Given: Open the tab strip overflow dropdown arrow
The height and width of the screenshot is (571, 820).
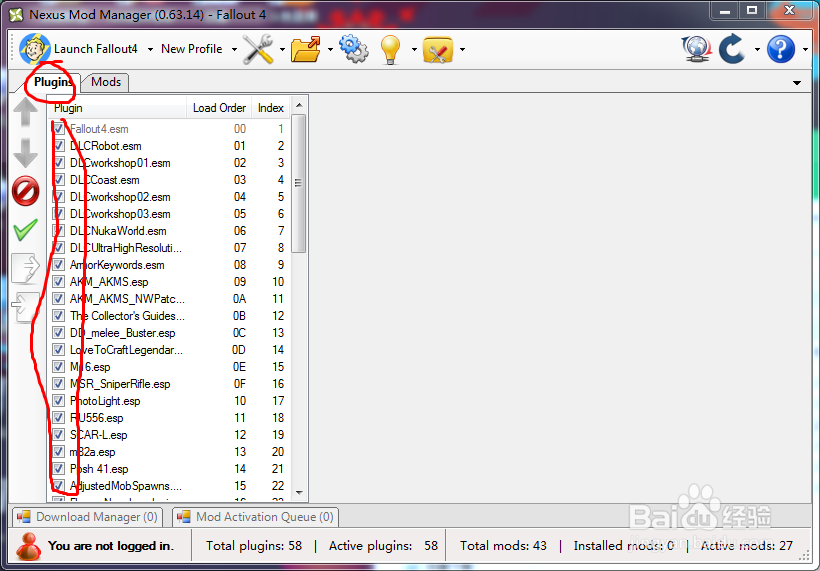Looking at the screenshot, I should click(x=796, y=83).
